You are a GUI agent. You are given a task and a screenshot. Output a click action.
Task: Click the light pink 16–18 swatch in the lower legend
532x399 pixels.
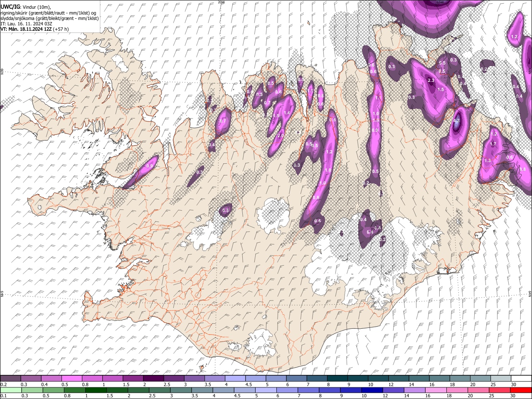point(436,390)
